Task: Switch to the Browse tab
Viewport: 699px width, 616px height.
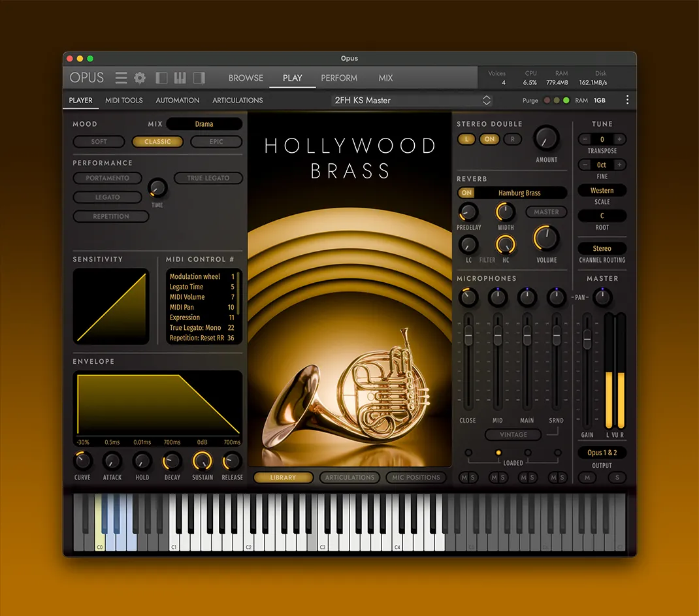Action: [x=246, y=78]
